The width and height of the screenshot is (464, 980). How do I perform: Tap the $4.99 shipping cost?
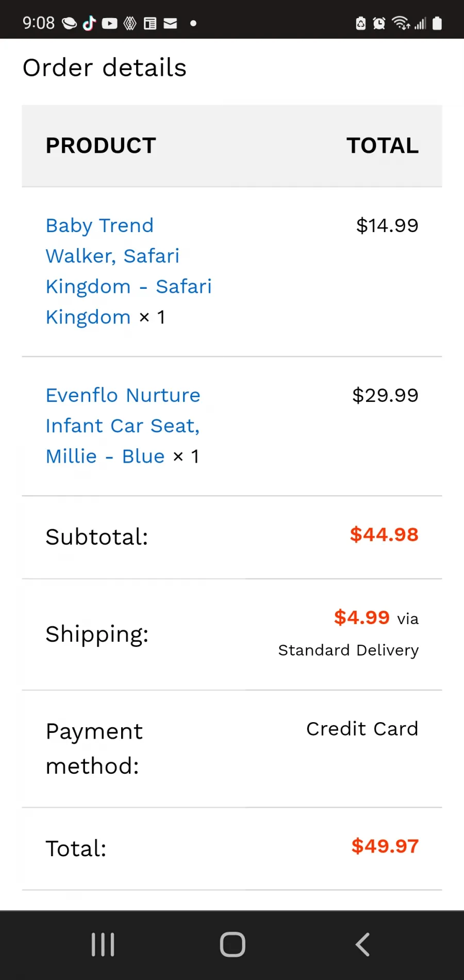point(362,617)
